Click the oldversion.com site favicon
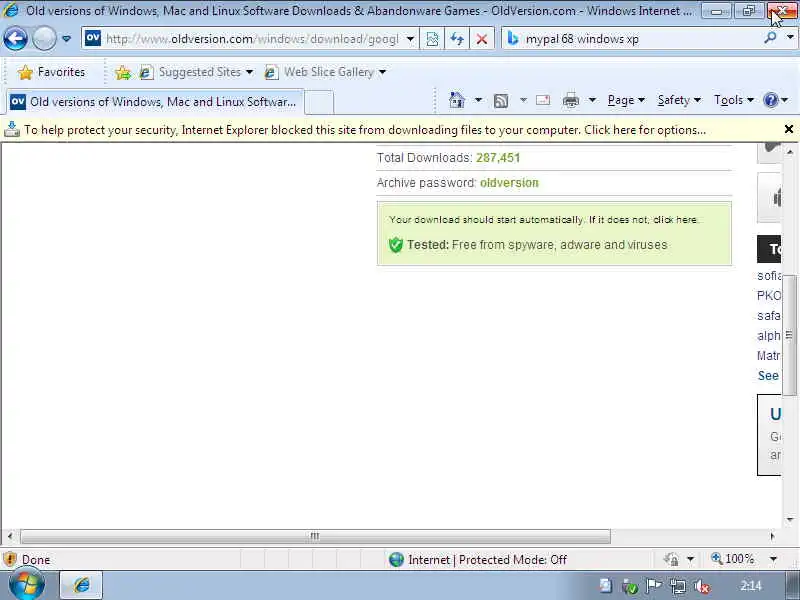The height and width of the screenshot is (600, 800). pyautogui.click(x=93, y=38)
